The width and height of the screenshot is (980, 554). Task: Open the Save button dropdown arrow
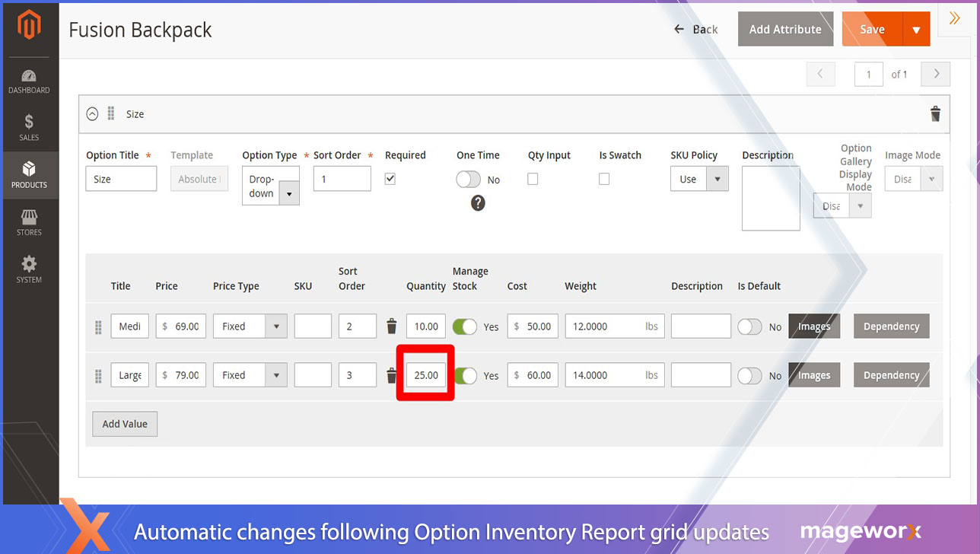917,29
